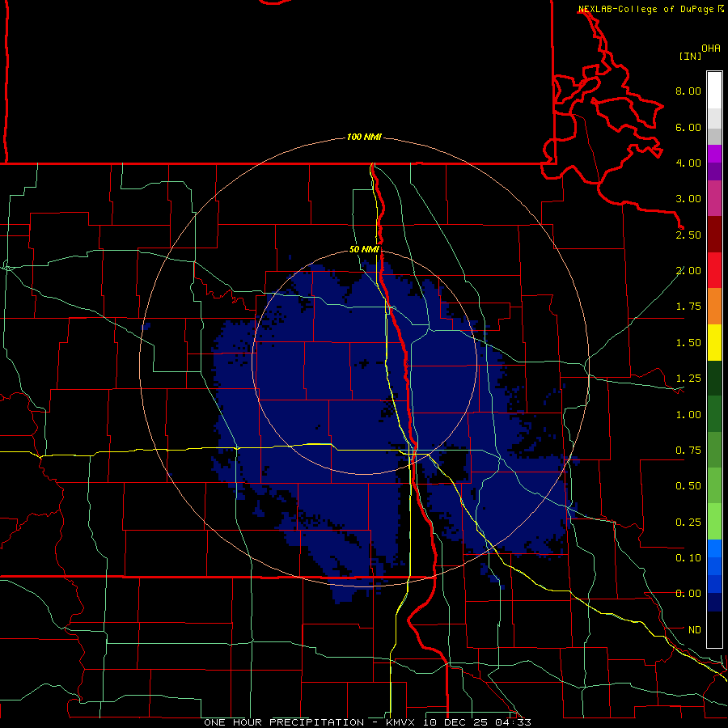Screen dimensions: 728x728
Task: Pick the yellow swatch beside 1.50
Action: tap(714, 342)
